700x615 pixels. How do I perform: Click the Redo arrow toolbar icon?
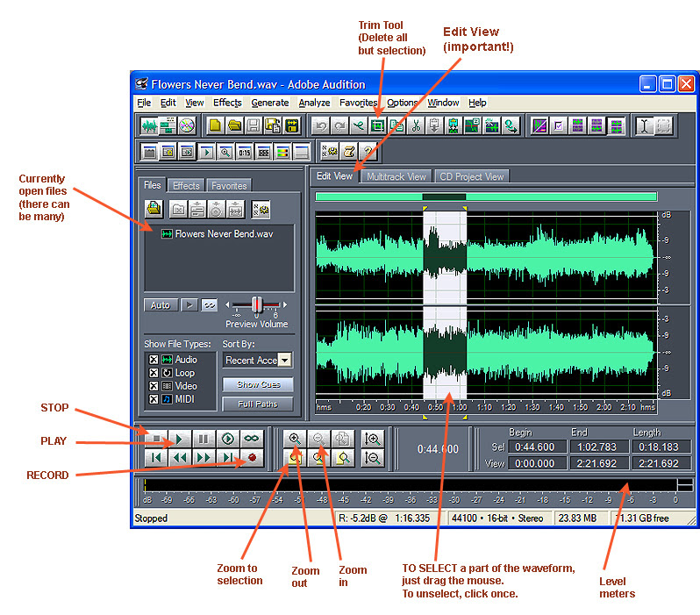pyautogui.click(x=339, y=126)
